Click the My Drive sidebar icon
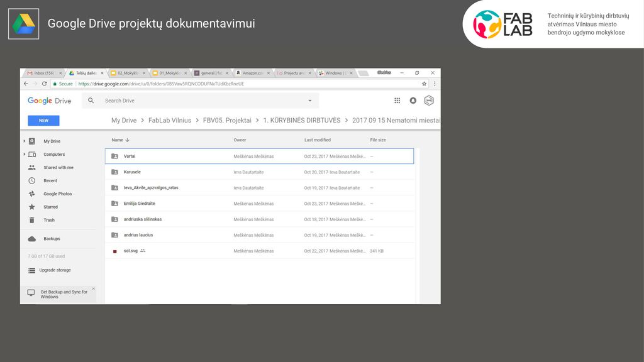This screenshot has height=362, width=644. 31,141
